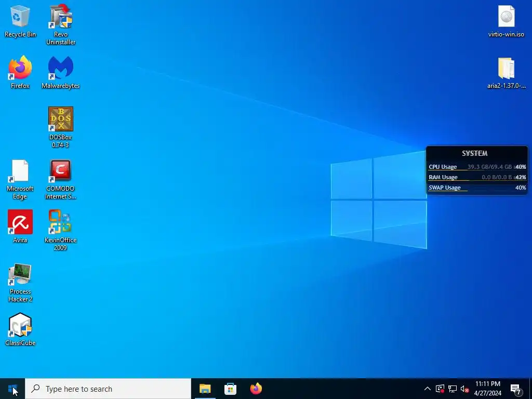Click the RAM Usage row in widget
The image size is (532, 399).
click(x=477, y=177)
